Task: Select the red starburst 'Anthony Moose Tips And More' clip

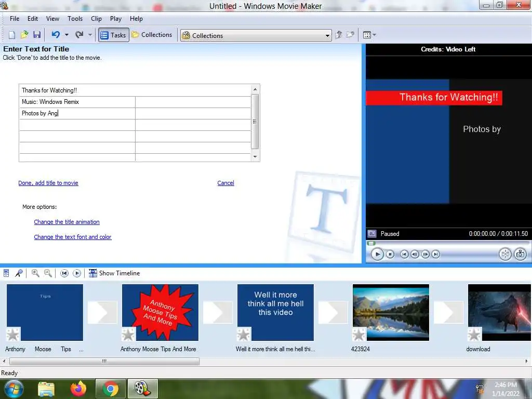Action: 160,312
